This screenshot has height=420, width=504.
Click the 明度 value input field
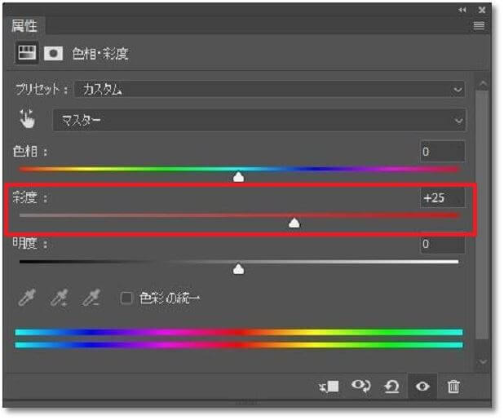point(443,244)
